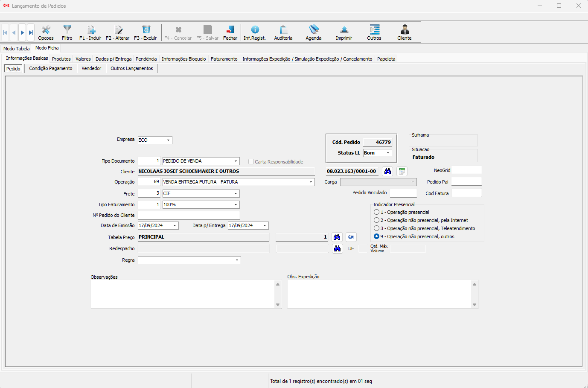
Task: Open the Agenda notebook icon
Action: click(314, 30)
